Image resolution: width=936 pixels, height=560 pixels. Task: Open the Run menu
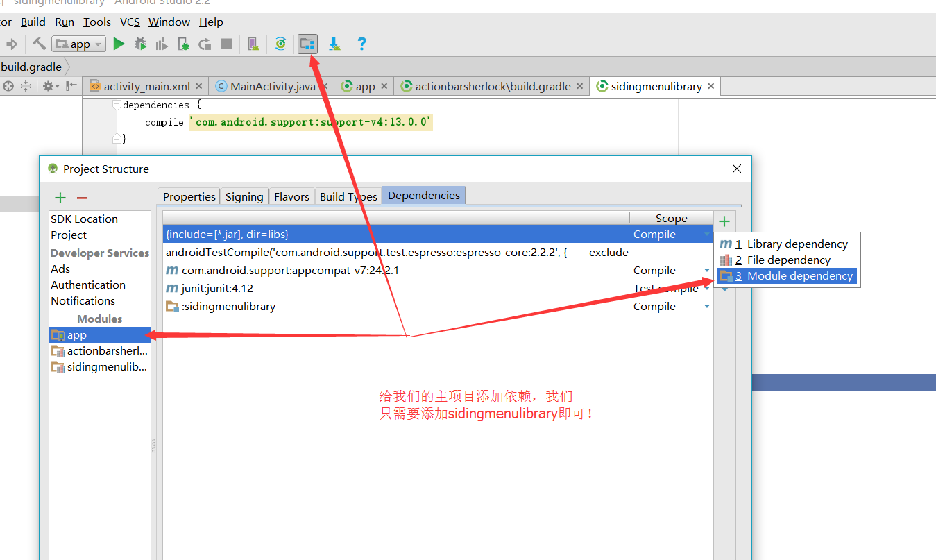coord(65,22)
